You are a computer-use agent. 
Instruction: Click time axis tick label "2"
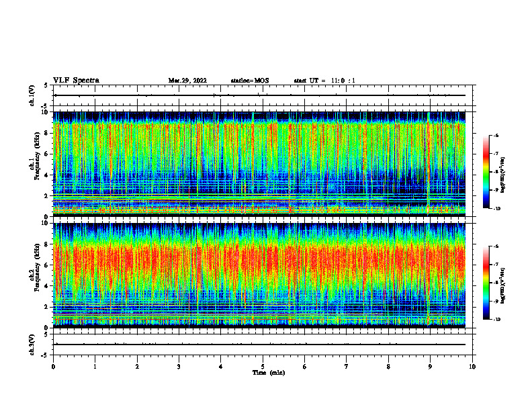pos(137,367)
